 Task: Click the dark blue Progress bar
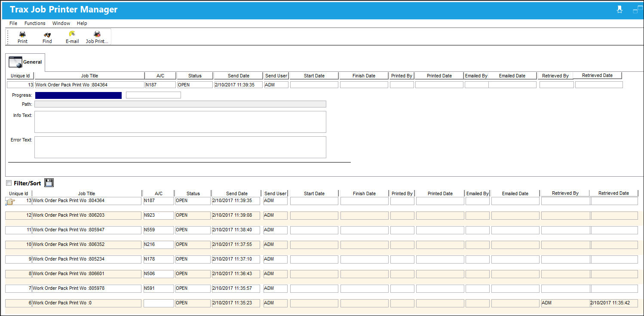pos(78,95)
